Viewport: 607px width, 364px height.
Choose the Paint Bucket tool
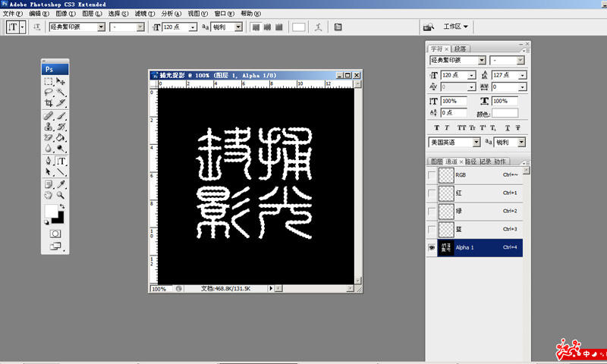point(61,138)
